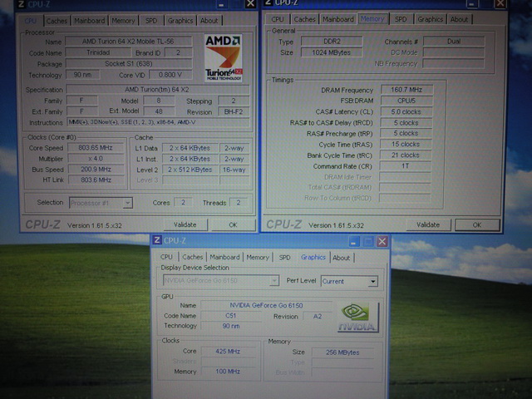Image resolution: width=532 pixels, height=399 pixels.
Task: Switch to Caches tab in CPU window
Action: click(57, 21)
